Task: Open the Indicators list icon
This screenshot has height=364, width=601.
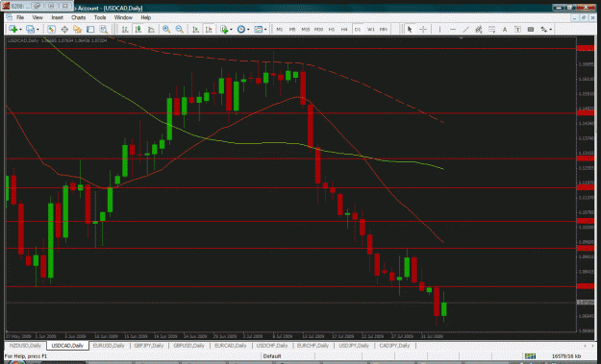Action: 224,29
